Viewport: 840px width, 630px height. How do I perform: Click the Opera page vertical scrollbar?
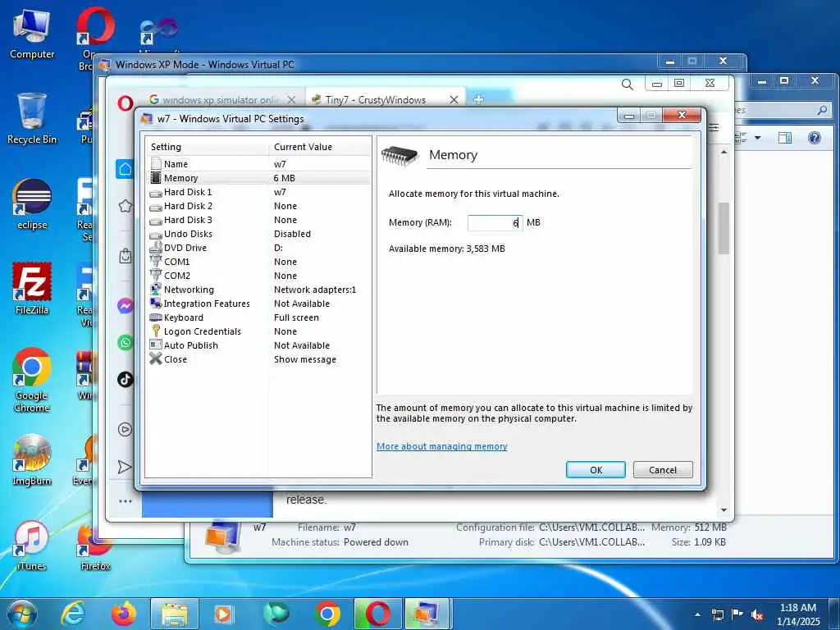pyautogui.click(x=724, y=228)
